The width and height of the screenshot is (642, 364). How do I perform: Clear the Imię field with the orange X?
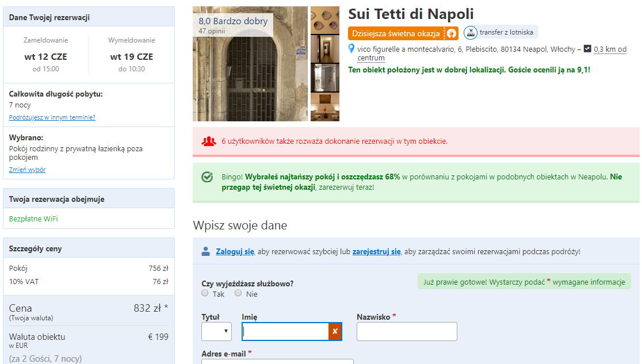335,332
